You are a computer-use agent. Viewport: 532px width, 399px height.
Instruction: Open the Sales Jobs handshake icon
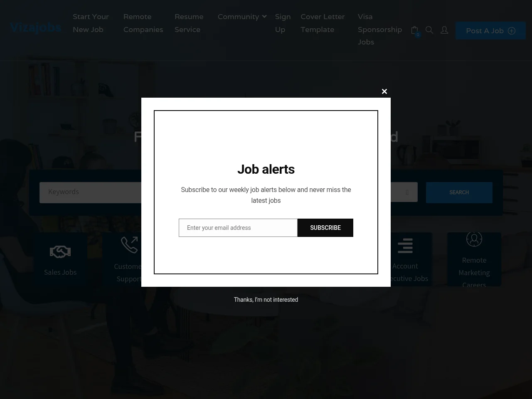tap(60, 251)
